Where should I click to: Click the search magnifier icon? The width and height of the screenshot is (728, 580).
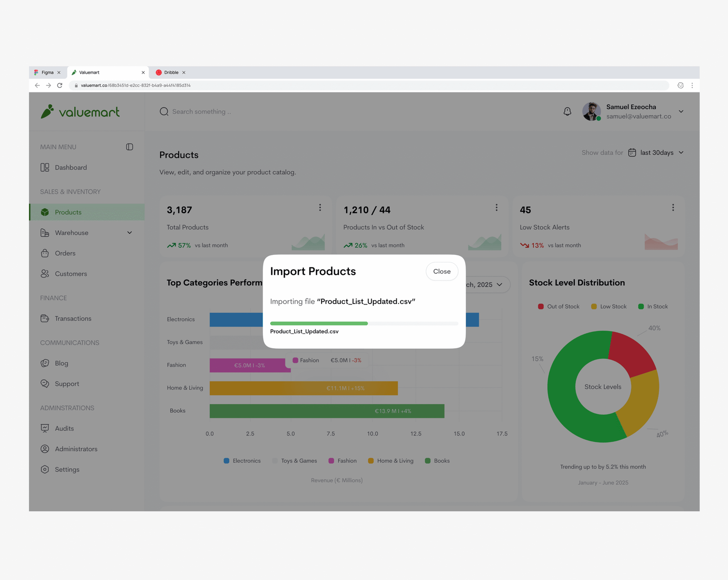coord(164,112)
